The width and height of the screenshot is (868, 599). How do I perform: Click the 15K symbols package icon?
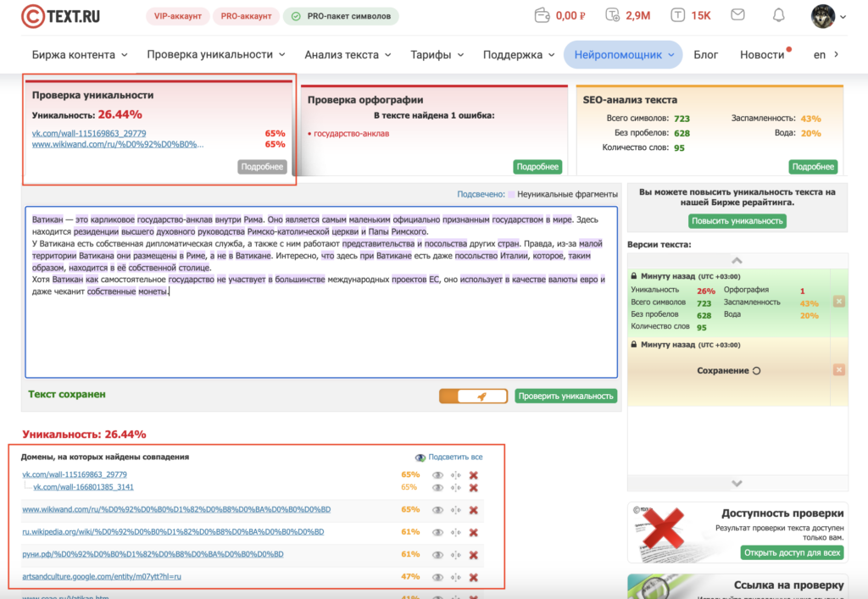(678, 15)
